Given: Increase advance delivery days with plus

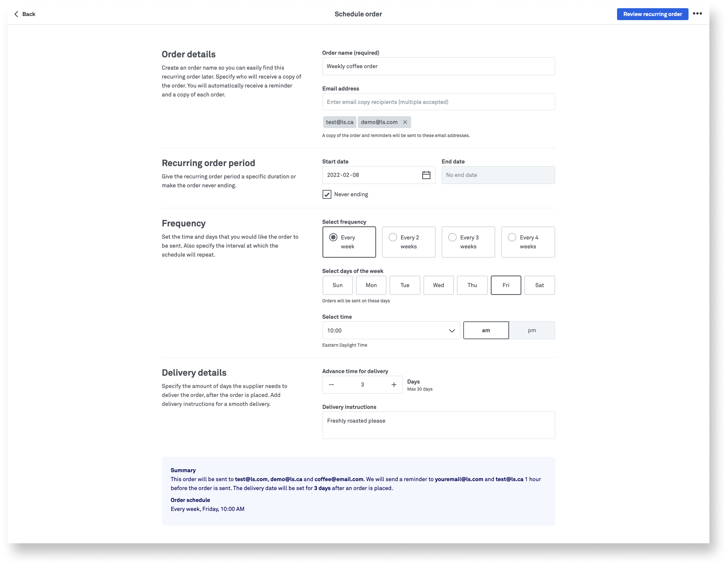Looking at the screenshot, I should (x=394, y=385).
